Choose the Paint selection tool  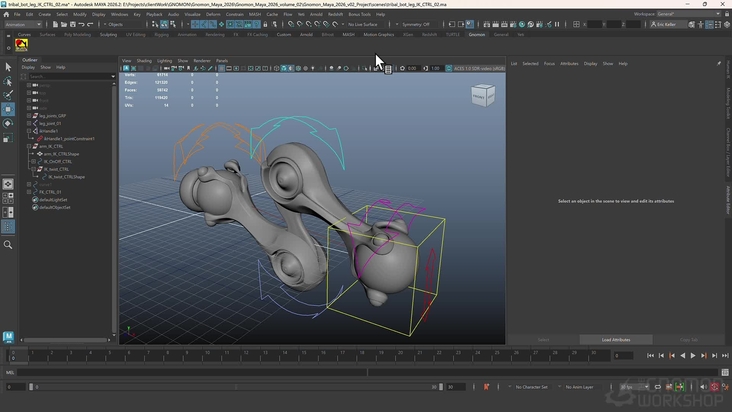point(8,95)
